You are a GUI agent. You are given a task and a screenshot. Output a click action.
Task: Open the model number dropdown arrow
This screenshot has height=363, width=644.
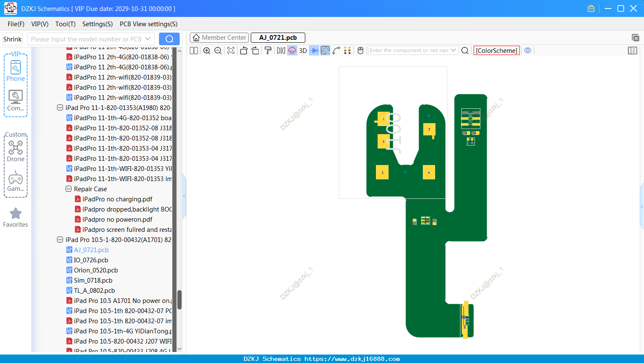[148, 39]
